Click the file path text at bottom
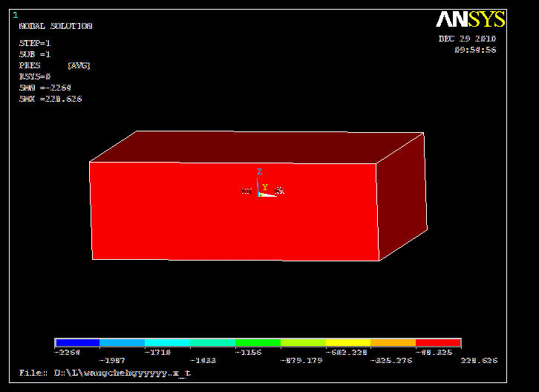539x392 pixels. point(105,373)
